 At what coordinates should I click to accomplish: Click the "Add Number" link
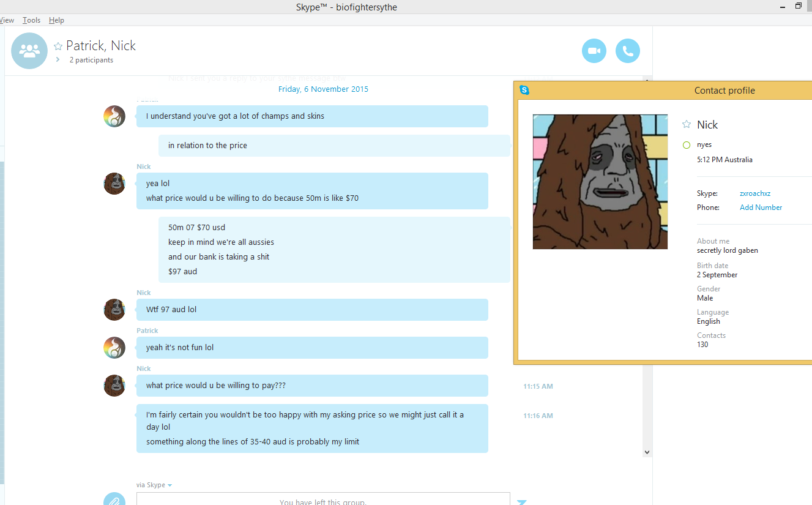(761, 208)
